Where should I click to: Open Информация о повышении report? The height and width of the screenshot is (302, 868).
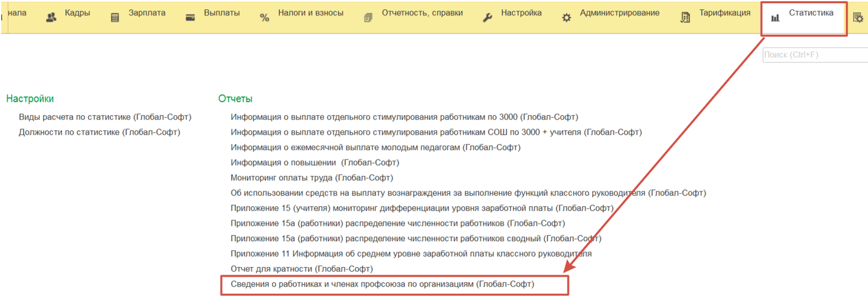coord(315,162)
